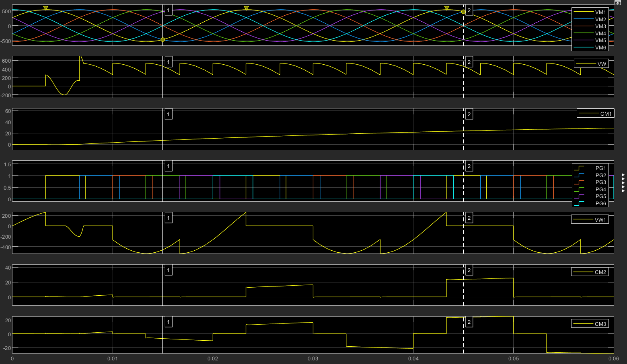
Task: Select cursor 1 label in VW1 plot
Action: [x=169, y=218]
